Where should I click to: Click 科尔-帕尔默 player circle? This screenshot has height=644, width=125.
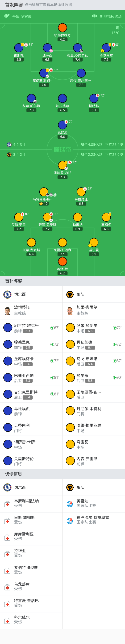coord(31,98)
